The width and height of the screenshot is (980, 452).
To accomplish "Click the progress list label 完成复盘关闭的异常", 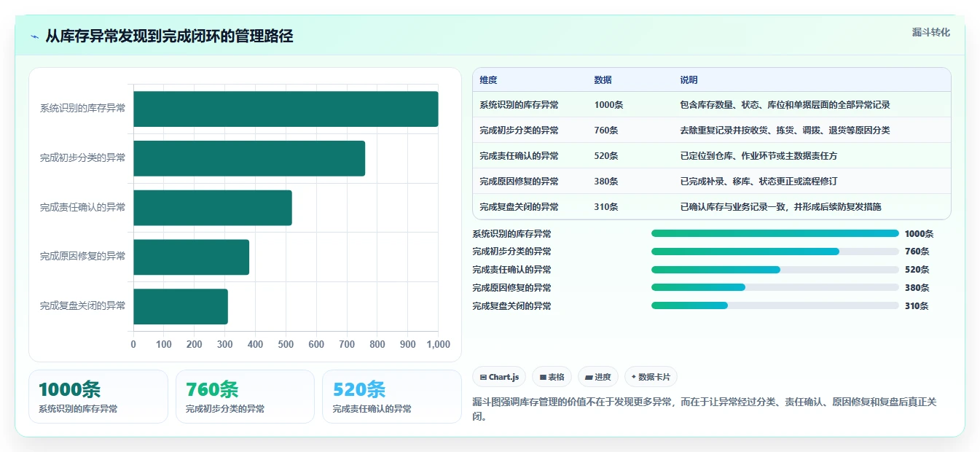I will (511, 306).
